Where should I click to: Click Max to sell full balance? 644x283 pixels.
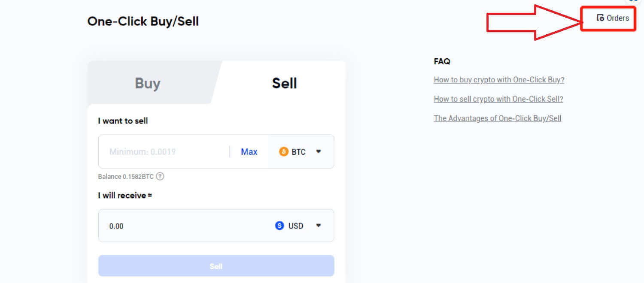click(249, 151)
